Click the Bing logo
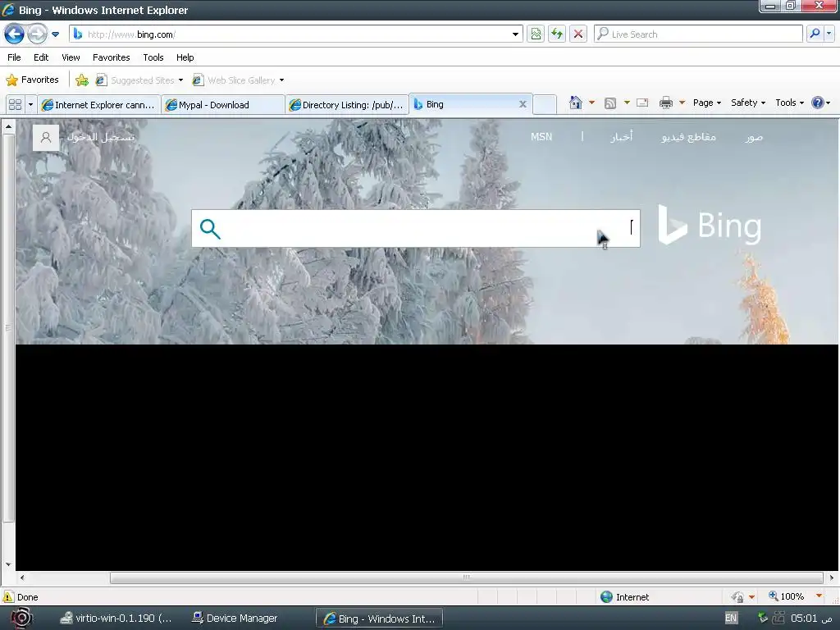Screen dimensions: 840x630 pyautogui.click(x=710, y=225)
